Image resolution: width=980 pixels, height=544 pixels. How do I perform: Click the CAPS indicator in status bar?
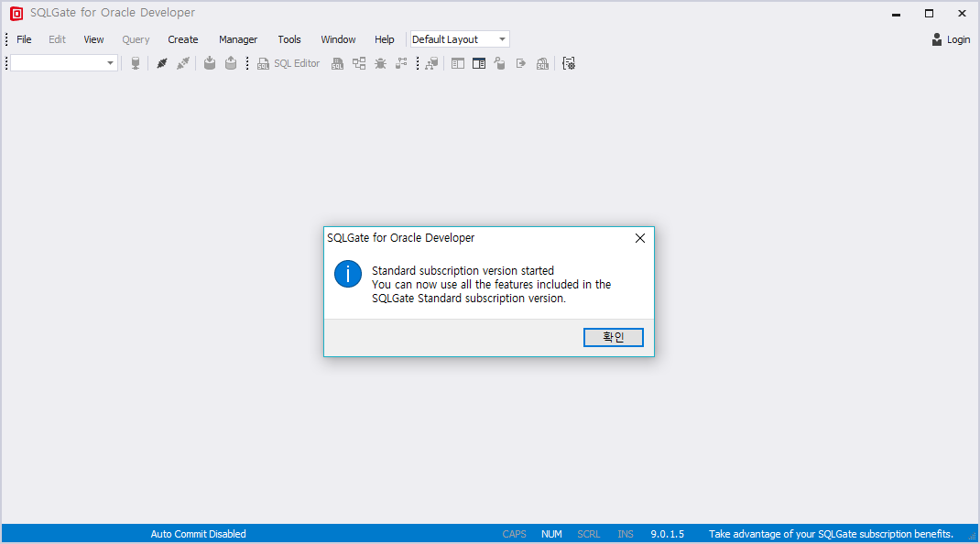coord(515,534)
